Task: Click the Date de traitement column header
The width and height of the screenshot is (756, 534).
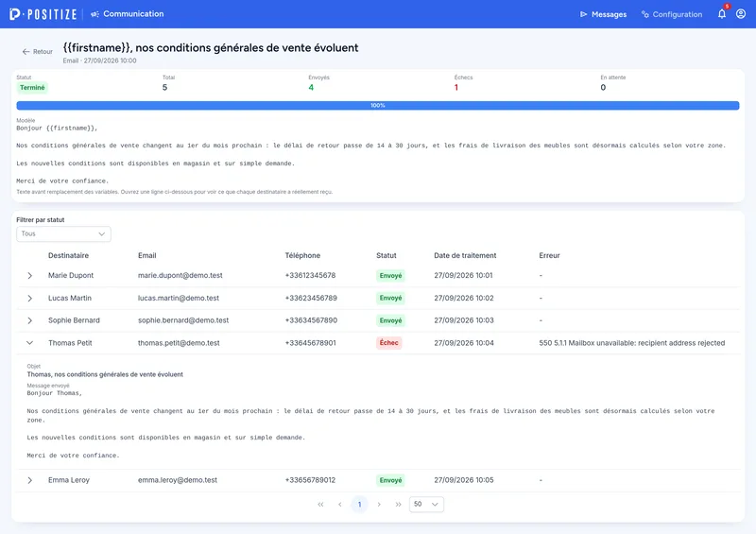Action: [x=465, y=256]
